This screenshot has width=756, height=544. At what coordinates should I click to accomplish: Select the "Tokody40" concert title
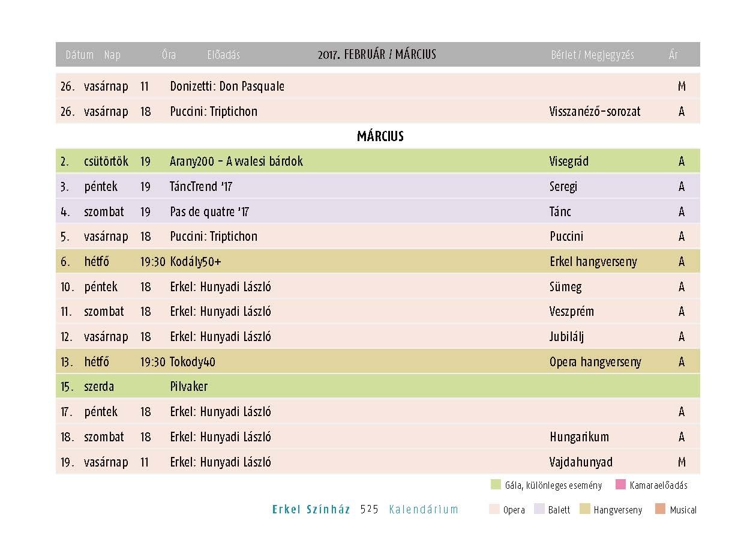click(x=193, y=362)
